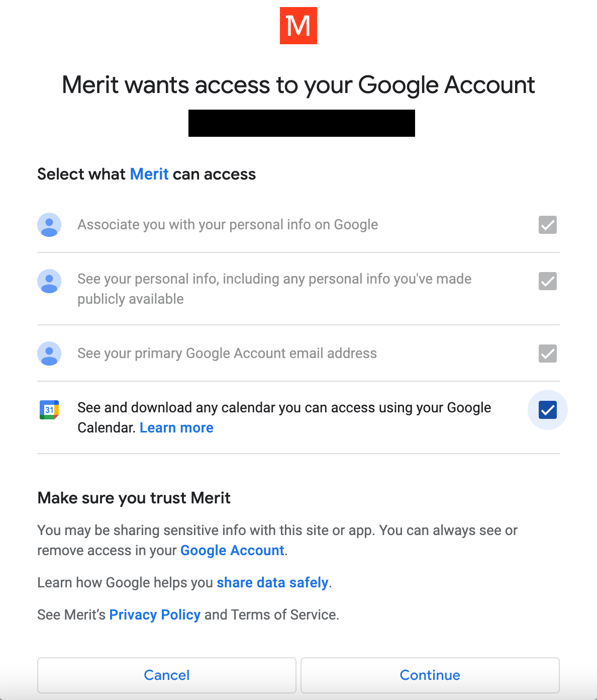
Task: Click the checkbox for "See your personal info"
Action: (x=547, y=281)
